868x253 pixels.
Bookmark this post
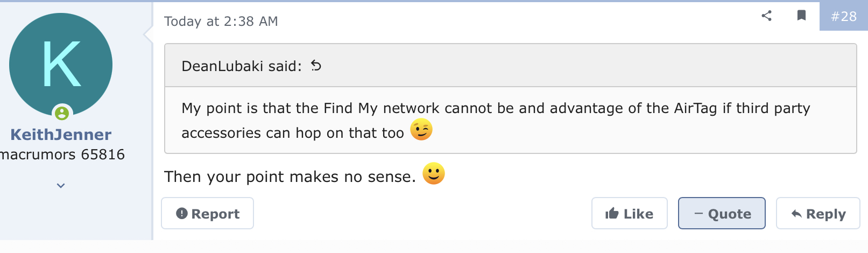click(801, 16)
